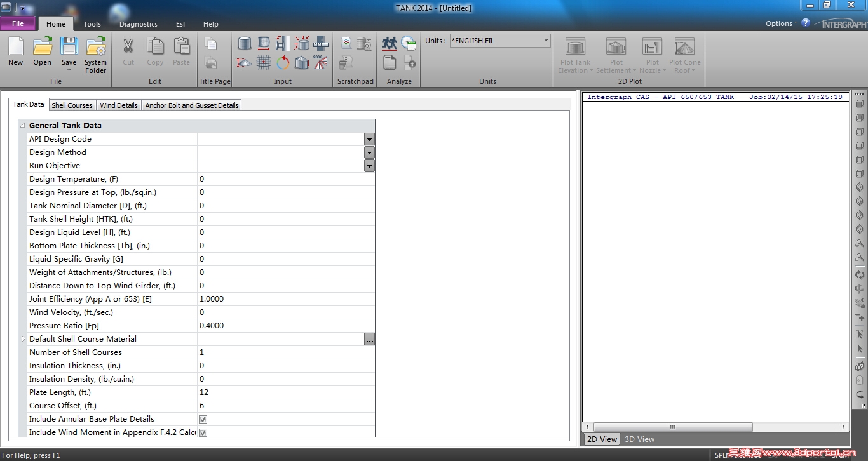Open the Scratchpad notes sheet icon
Screen dimensions: 868x461
[346, 43]
